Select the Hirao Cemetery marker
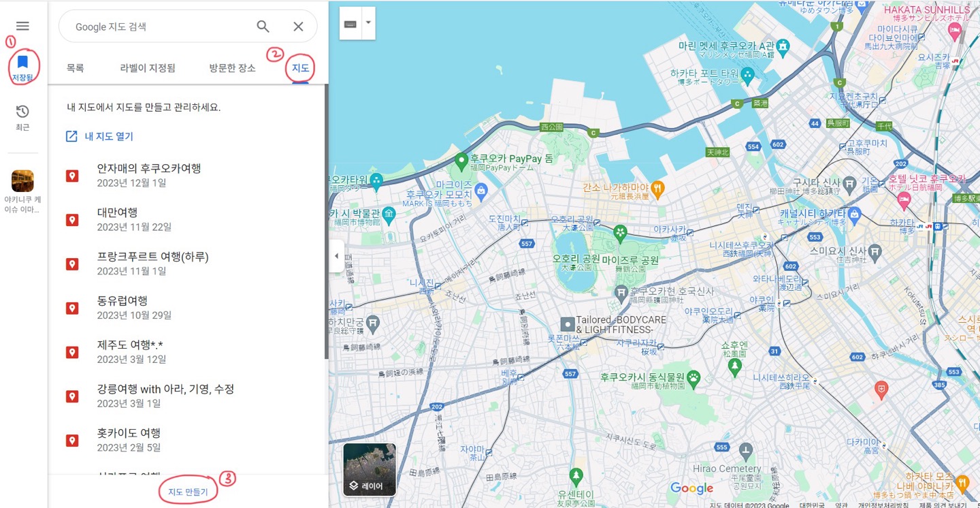This screenshot has width=980, height=508. tap(746, 451)
